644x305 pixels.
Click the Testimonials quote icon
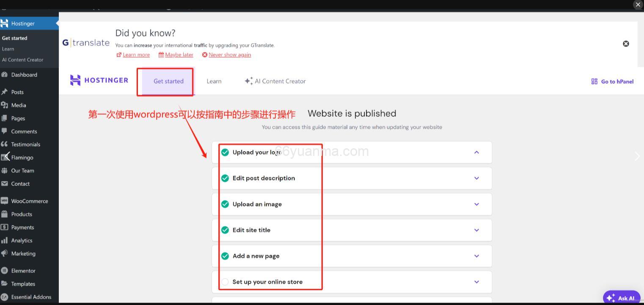[x=8, y=144]
